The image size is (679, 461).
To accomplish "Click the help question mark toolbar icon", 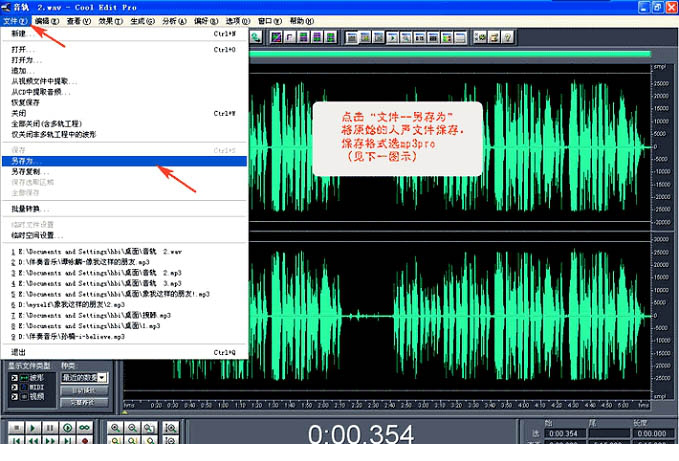I will [x=508, y=38].
